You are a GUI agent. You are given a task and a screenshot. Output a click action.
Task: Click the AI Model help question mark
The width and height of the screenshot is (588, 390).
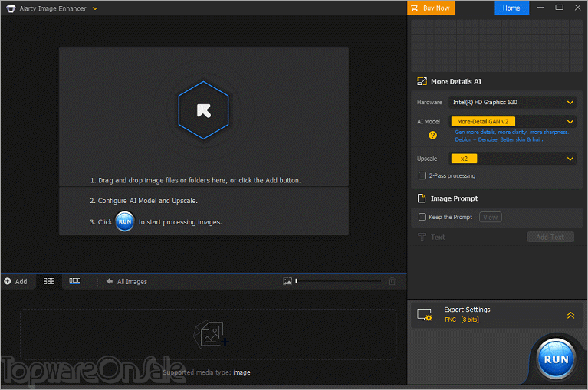coord(432,136)
